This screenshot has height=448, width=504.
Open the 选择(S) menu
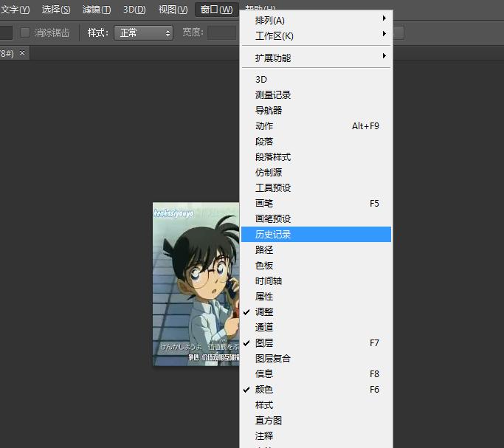[x=56, y=10]
